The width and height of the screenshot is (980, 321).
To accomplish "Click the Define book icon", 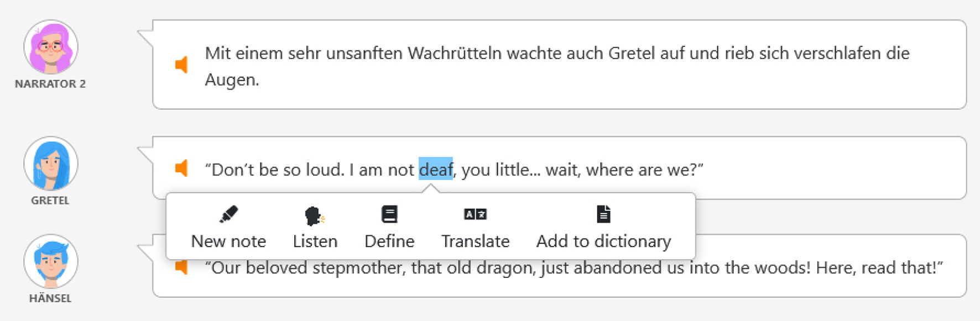I will tap(389, 214).
